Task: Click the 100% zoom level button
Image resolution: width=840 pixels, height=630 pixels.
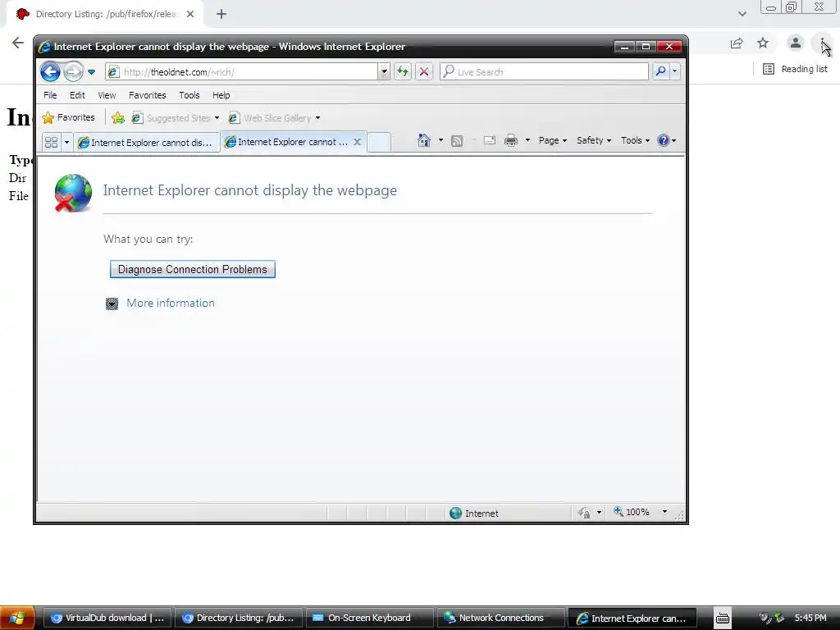Action: point(632,512)
